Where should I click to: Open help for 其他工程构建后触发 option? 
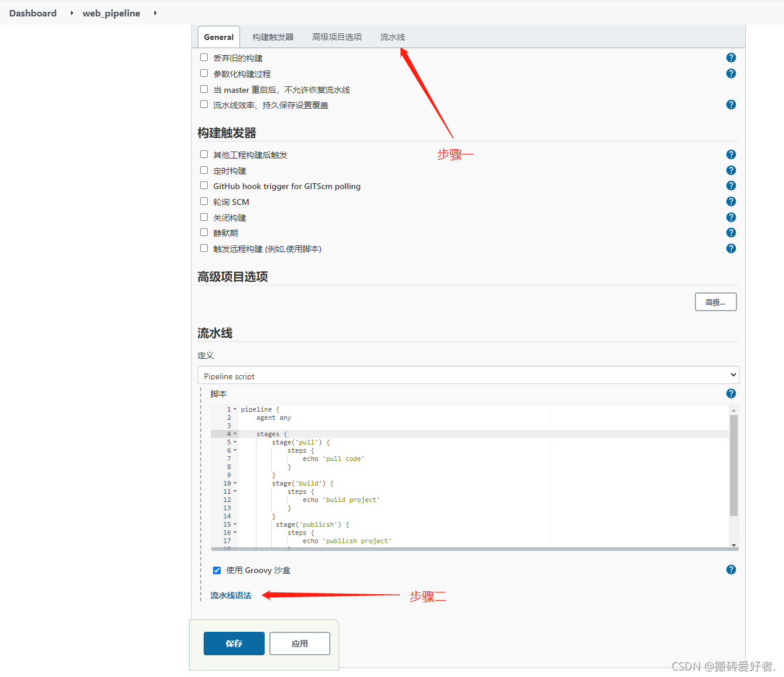tap(731, 154)
